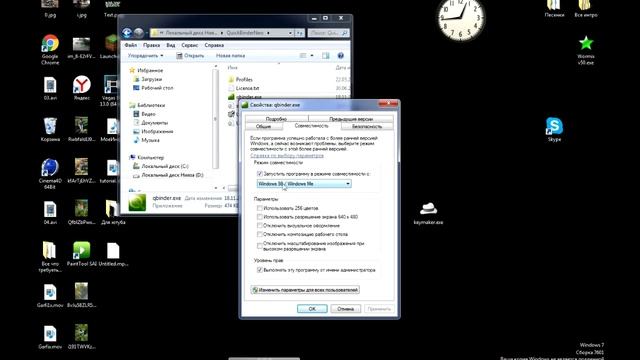Collapse the 'Библиотеки' tree section
The image size is (640, 360).
click(x=147, y=105)
